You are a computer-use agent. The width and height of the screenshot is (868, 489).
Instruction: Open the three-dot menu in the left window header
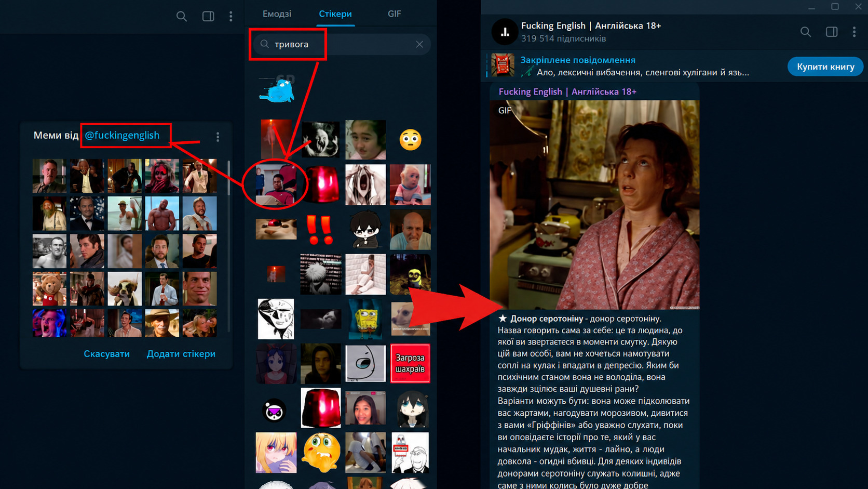pos(231,16)
